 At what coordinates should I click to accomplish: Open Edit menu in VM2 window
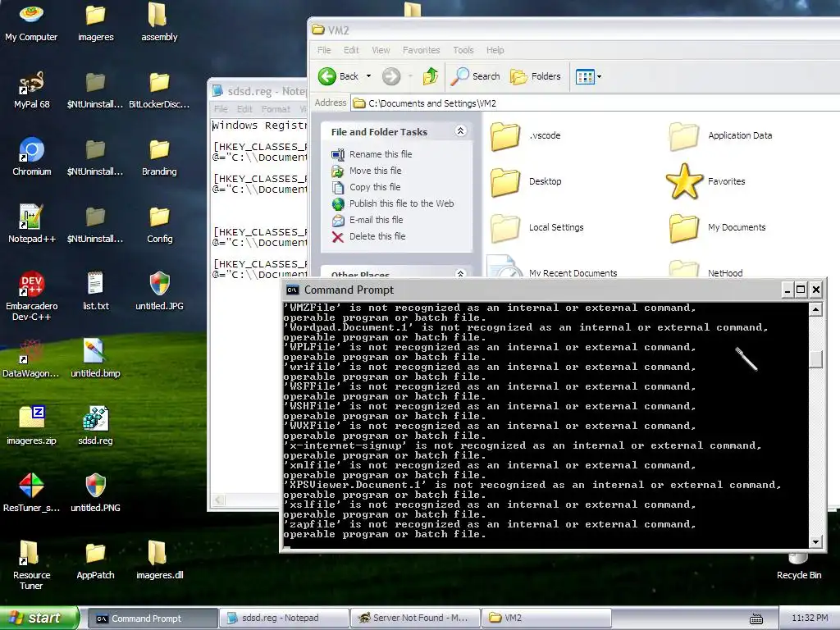(351, 50)
